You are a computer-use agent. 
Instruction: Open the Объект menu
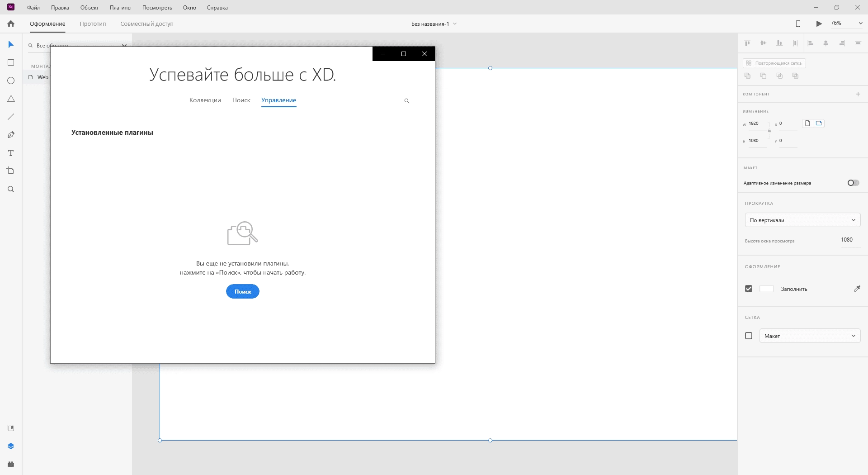pos(90,8)
